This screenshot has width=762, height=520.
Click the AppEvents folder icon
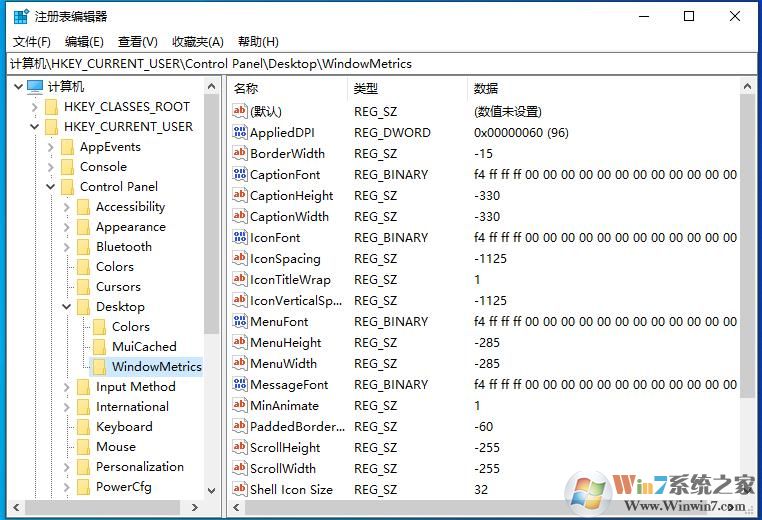tap(67, 147)
